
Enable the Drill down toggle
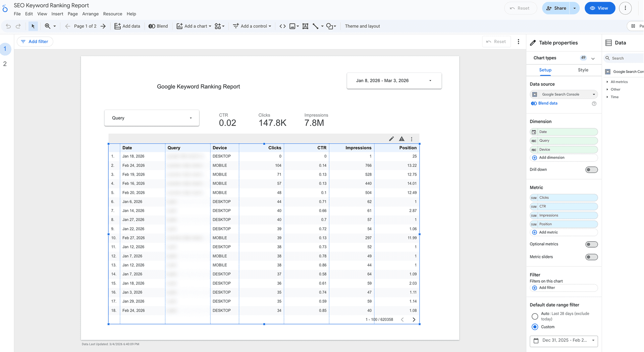click(591, 169)
